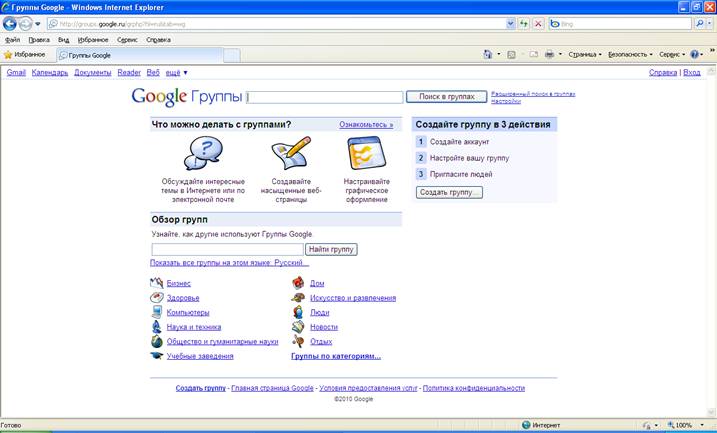Click the palette Искусство и развлечения icon
717x433 pixels.
(x=298, y=298)
